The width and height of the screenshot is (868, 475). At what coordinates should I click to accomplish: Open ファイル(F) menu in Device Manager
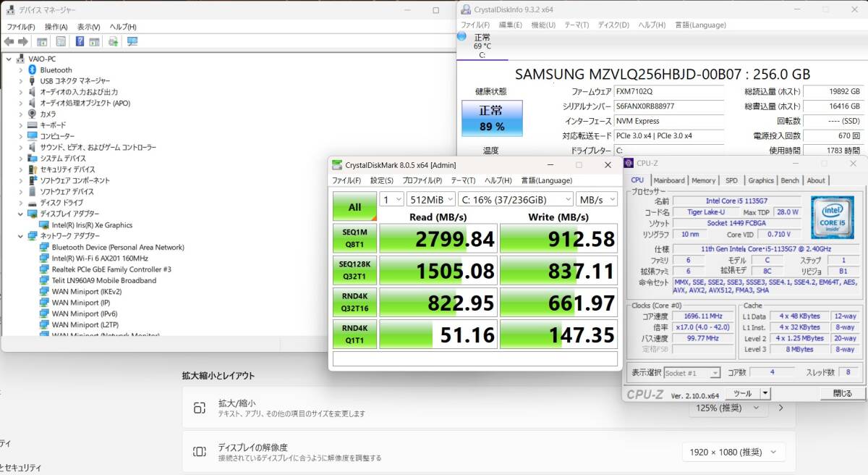click(x=21, y=27)
